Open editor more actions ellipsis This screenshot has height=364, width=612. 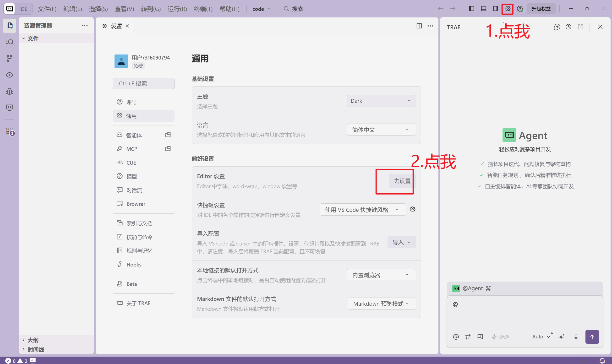tap(430, 26)
